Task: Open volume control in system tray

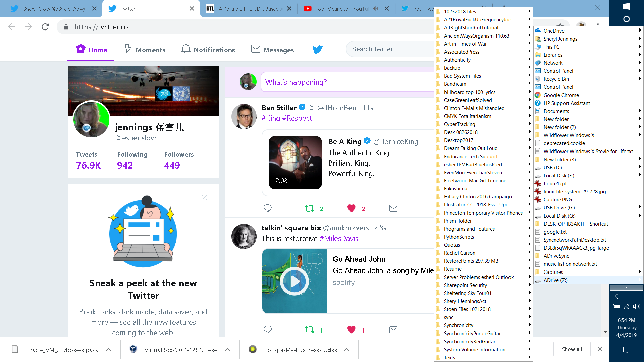Action: click(636, 306)
